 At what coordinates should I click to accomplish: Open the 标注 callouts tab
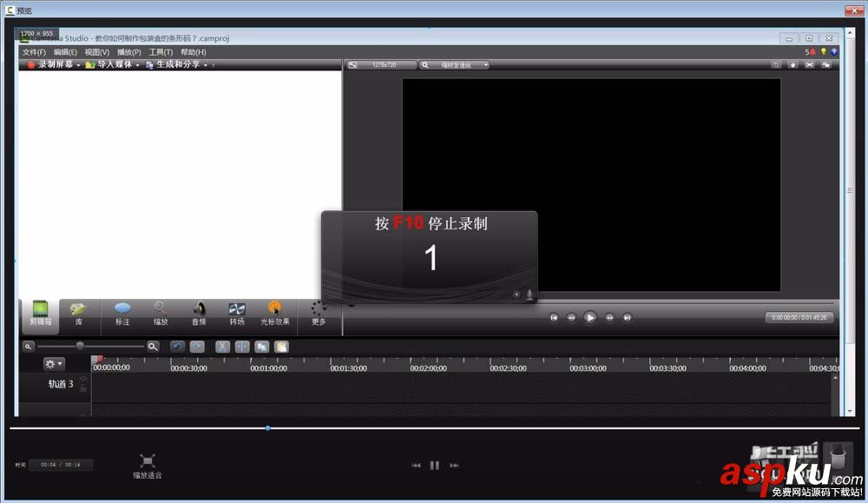click(122, 314)
